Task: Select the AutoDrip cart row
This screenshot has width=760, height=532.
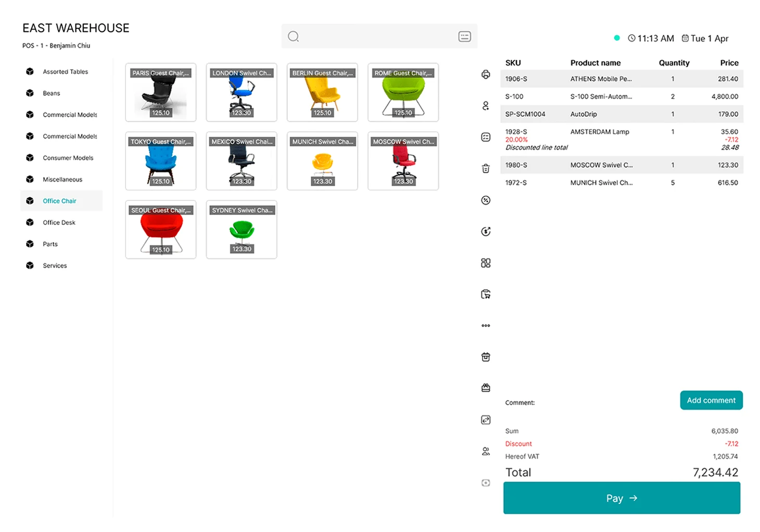Action: tap(622, 114)
